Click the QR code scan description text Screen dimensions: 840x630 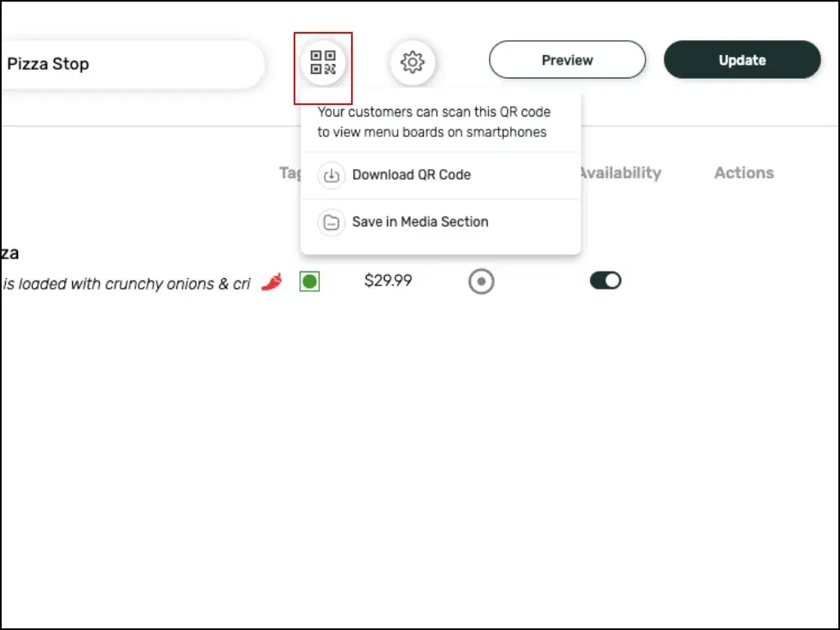433,121
